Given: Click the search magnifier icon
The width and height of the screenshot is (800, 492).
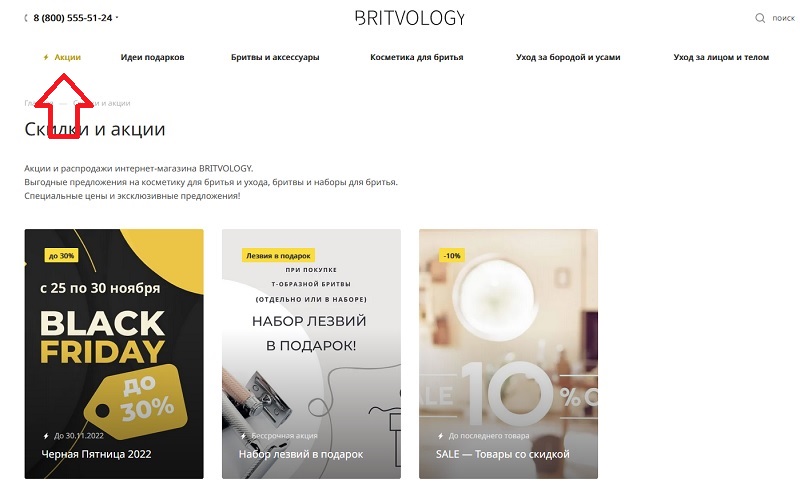Looking at the screenshot, I should point(760,18).
